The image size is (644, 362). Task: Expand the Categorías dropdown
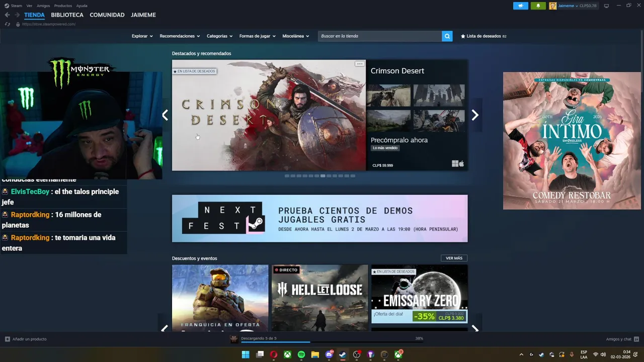coord(219,36)
